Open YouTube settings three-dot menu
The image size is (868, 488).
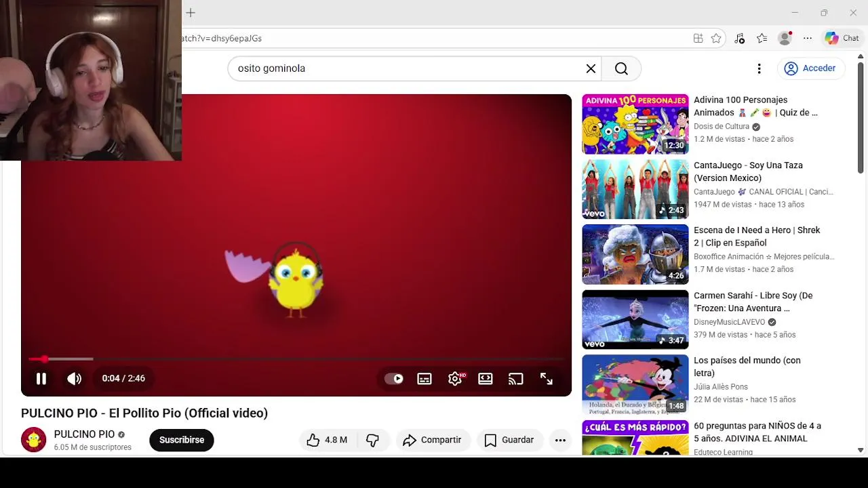[759, 68]
